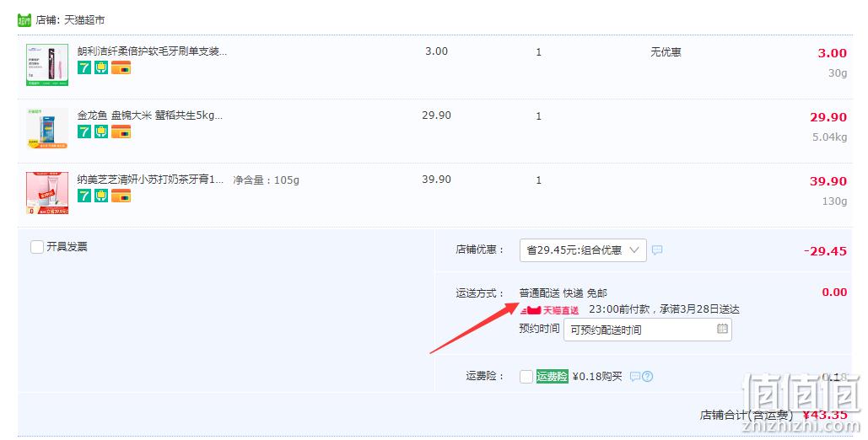
Task: Tick the 开具发票 invoice checkbox
Action: click(x=36, y=247)
